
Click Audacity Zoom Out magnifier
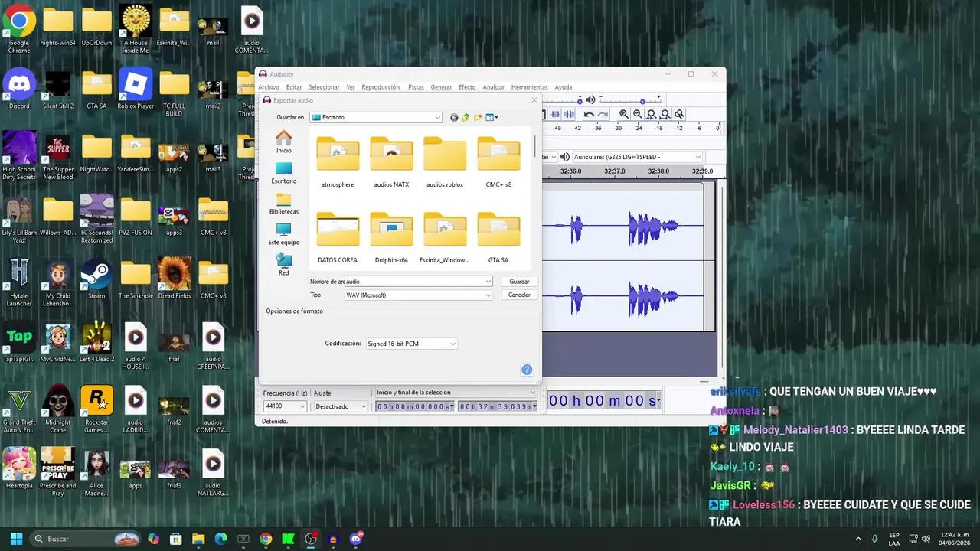click(x=638, y=114)
